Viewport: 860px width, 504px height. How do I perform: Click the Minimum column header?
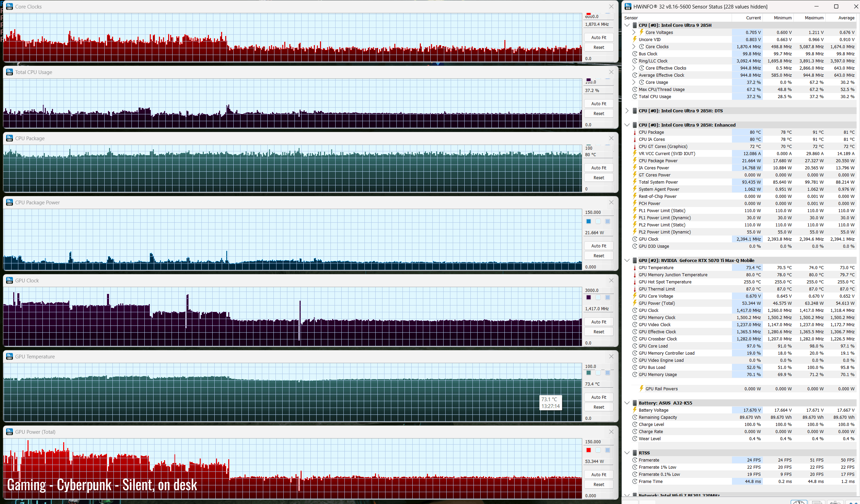coord(778,18)
